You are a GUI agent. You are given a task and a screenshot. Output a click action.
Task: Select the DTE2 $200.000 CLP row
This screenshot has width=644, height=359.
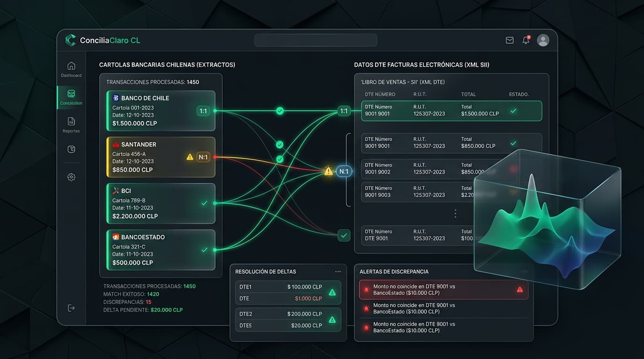click(x=281, y=314)
